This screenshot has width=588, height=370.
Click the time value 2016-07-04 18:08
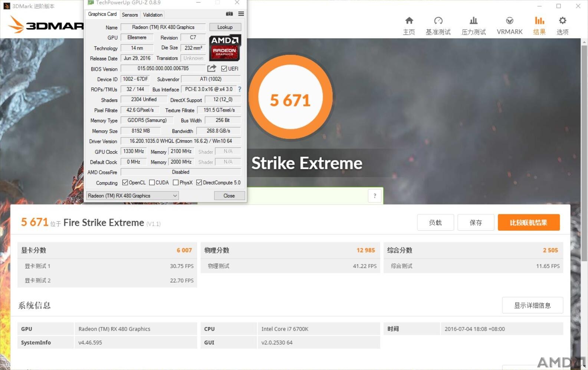coord(475,329)
